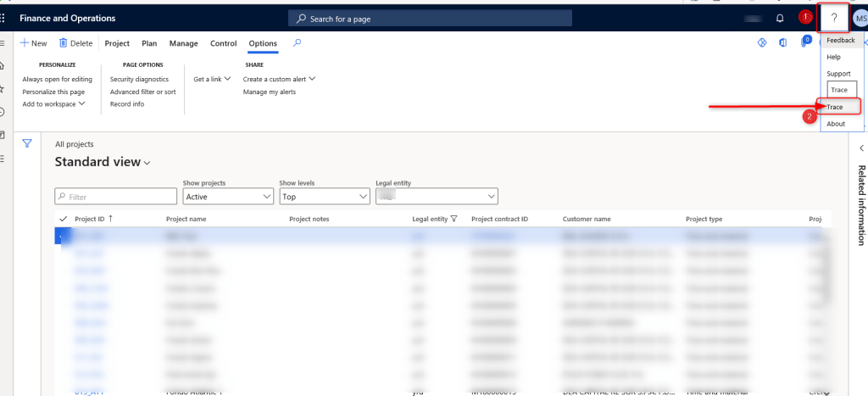
Task: Sort by the Project ID column header
Action: pos(89,219)
